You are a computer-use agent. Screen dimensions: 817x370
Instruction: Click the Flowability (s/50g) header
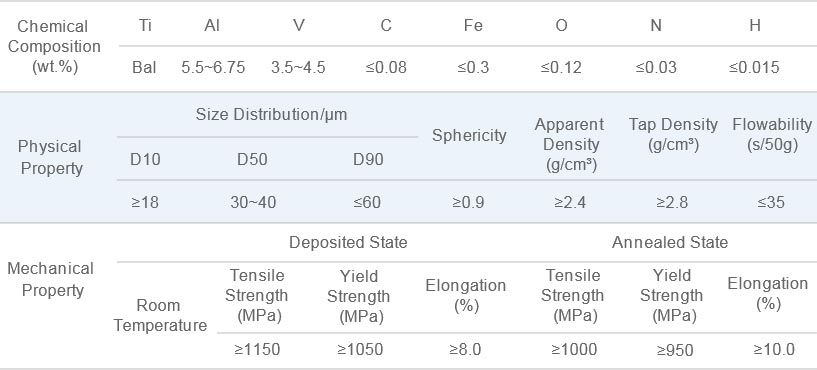[772, 134]
